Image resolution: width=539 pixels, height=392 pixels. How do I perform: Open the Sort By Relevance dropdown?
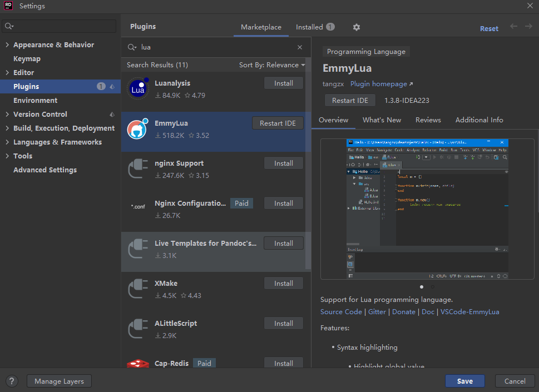272,65
